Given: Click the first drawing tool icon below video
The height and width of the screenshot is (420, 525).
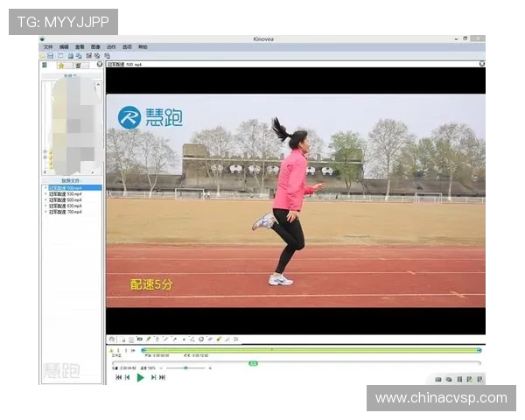Looking at the screenshot, I should point(112,339).
